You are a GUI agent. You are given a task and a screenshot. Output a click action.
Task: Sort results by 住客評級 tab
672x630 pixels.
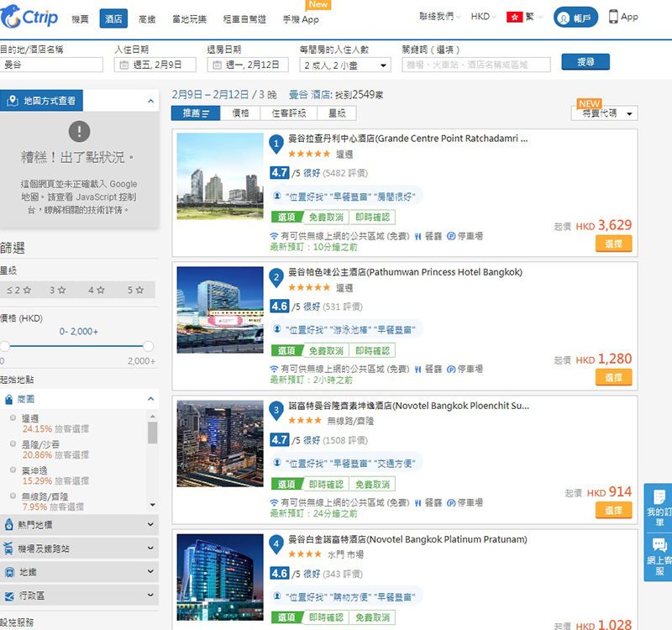289,113
